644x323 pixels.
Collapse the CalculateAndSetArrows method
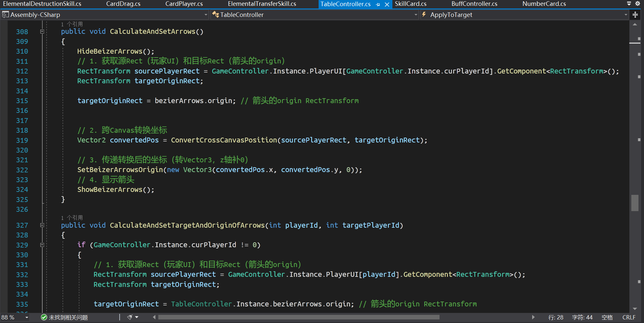pyautogui.click(x=42, y=32)
